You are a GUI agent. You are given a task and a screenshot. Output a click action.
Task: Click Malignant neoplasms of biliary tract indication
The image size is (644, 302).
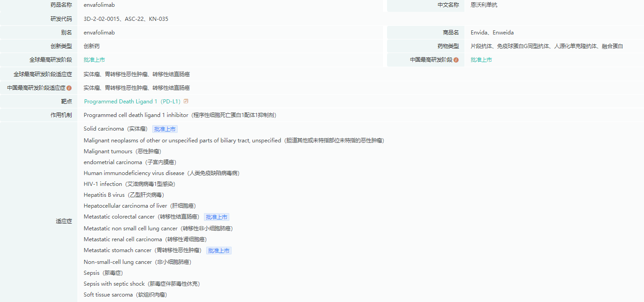234,141
